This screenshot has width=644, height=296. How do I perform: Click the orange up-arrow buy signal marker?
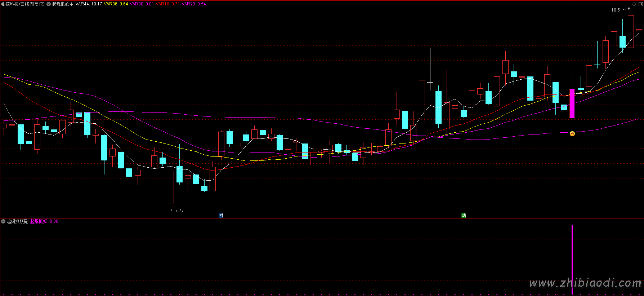(x=572, y=134)
